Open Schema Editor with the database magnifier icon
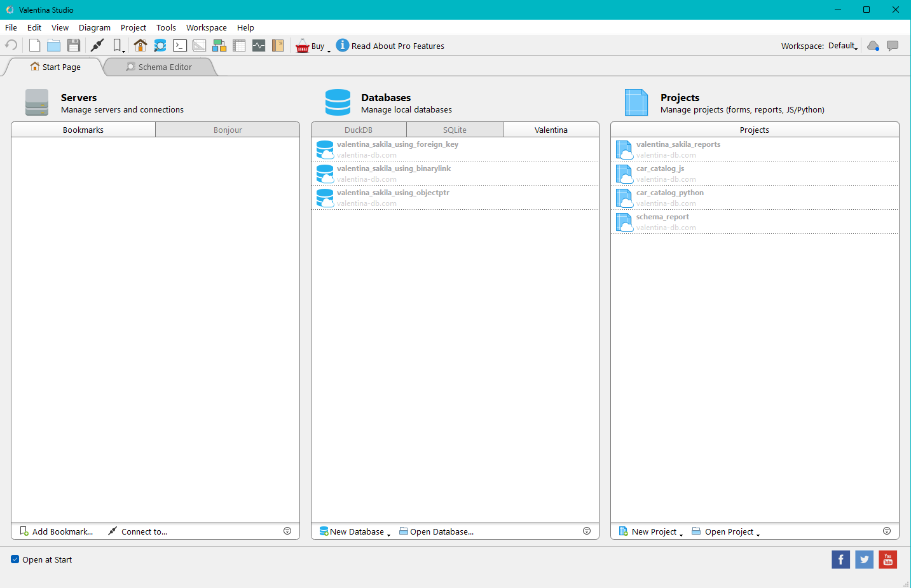The width and height of the screenshot is (911, 588). [160, 45]
